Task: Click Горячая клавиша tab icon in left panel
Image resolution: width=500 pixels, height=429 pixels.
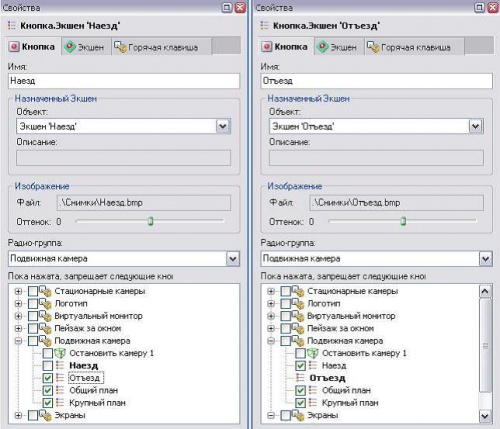Action: click(120, 47)
